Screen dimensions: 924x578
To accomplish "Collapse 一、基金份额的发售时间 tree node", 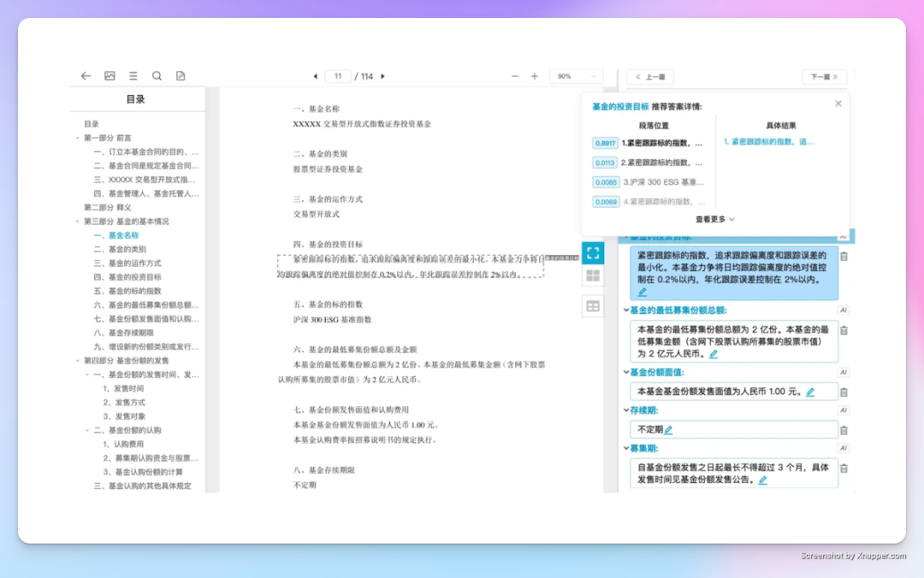I will coord(87,375).
